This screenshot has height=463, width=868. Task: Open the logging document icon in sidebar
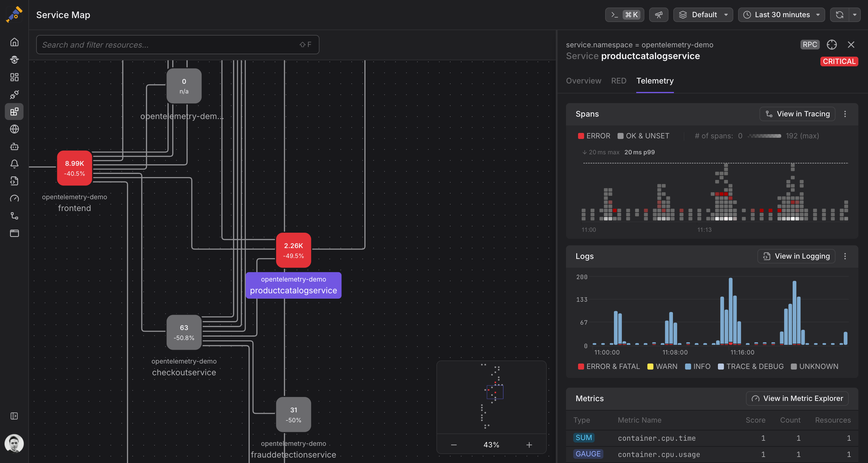click(x=14, y=181)
